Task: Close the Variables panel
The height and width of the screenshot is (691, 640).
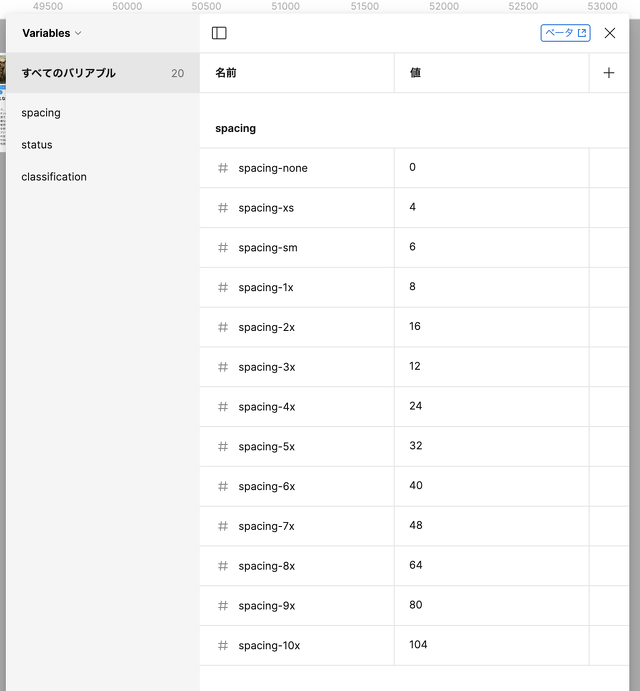Action: click(610, 33)
